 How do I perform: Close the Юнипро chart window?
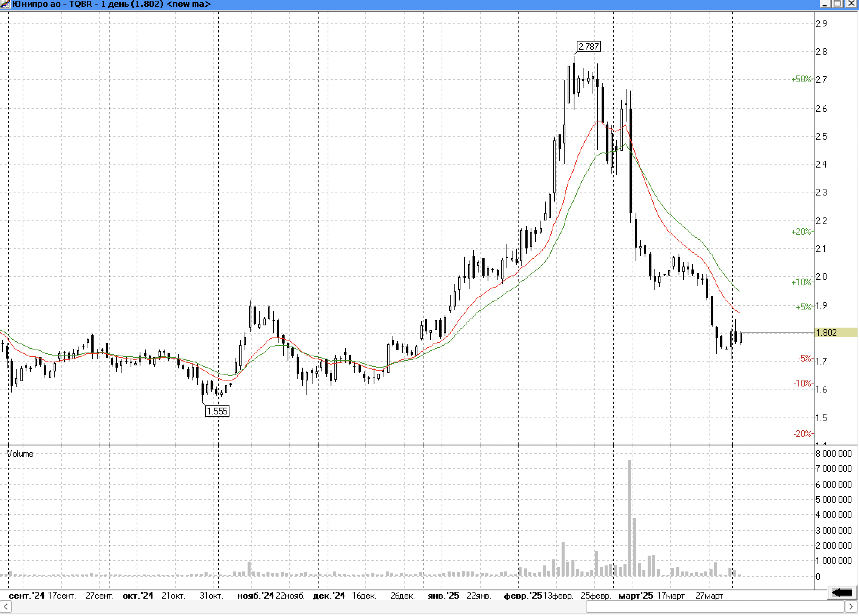[851, 4]
